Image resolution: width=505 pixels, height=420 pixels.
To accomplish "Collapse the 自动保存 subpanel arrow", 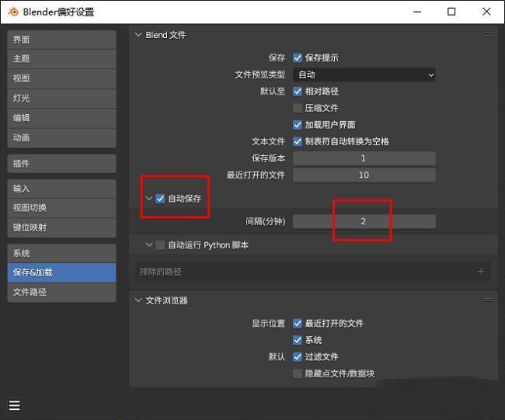I will pos(149,198).
